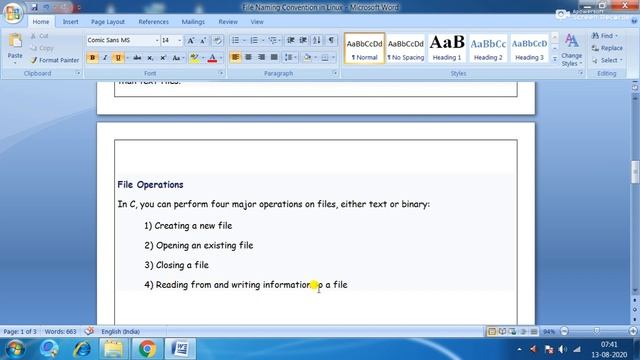
Task: Open the Insert ribbon tab
Action: point(71,22)
